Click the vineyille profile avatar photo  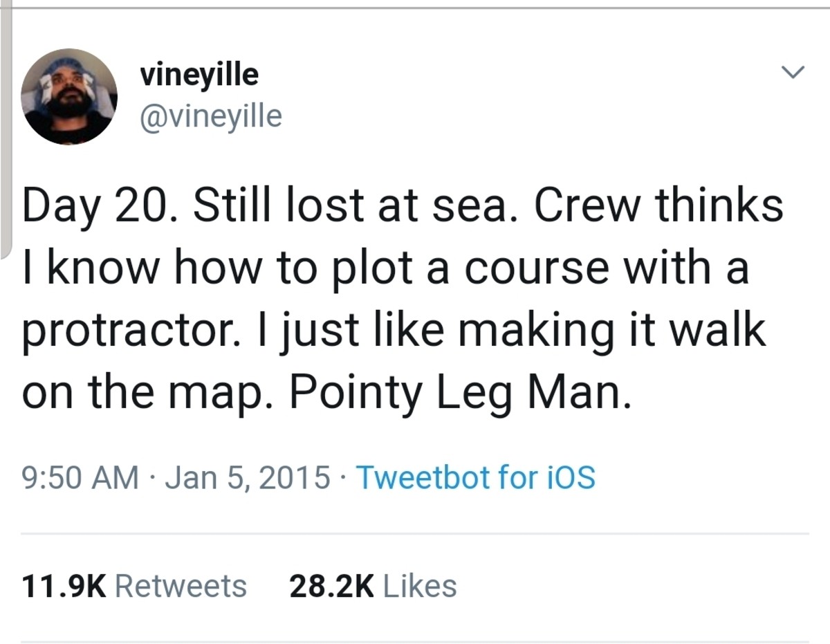(x=68, y=97)
